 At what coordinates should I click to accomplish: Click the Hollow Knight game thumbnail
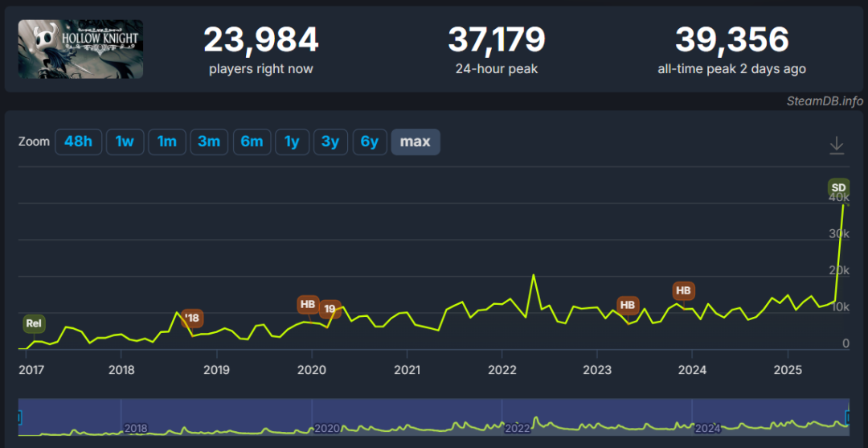(x=80, y=49)
